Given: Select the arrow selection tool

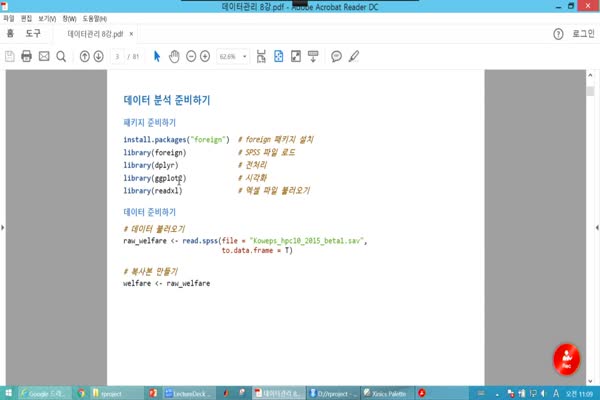Looking at the screenshot, I should tap(157, 56).
